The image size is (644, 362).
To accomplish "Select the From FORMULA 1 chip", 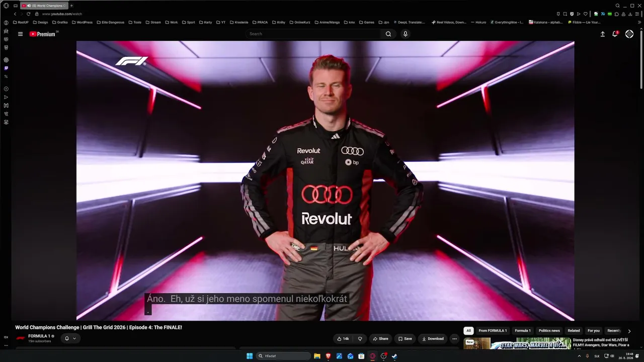I will click(493, 331).
